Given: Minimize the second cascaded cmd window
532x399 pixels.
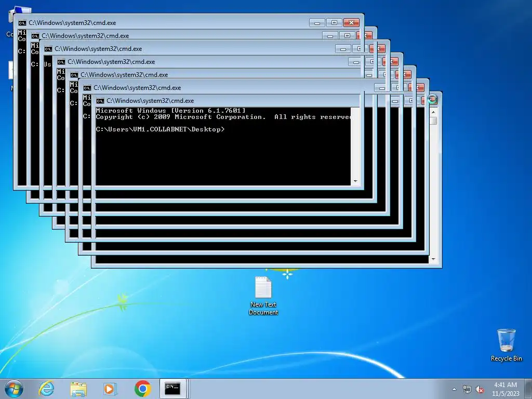Looking at the screenshot, I should pyautogui.click(x=330, y=36).
